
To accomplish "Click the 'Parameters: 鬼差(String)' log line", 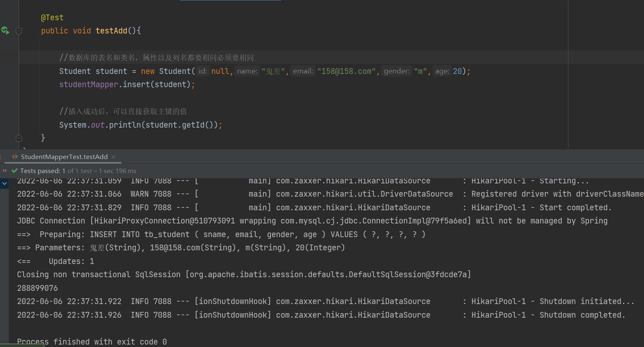I will tap(181, 248).
